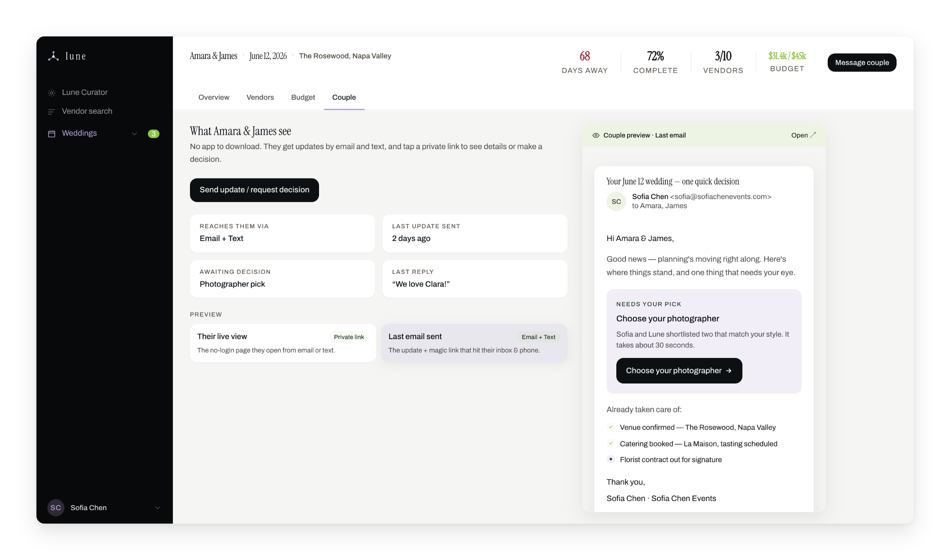Click the checkmark beside Catering booked

(611, 443)
